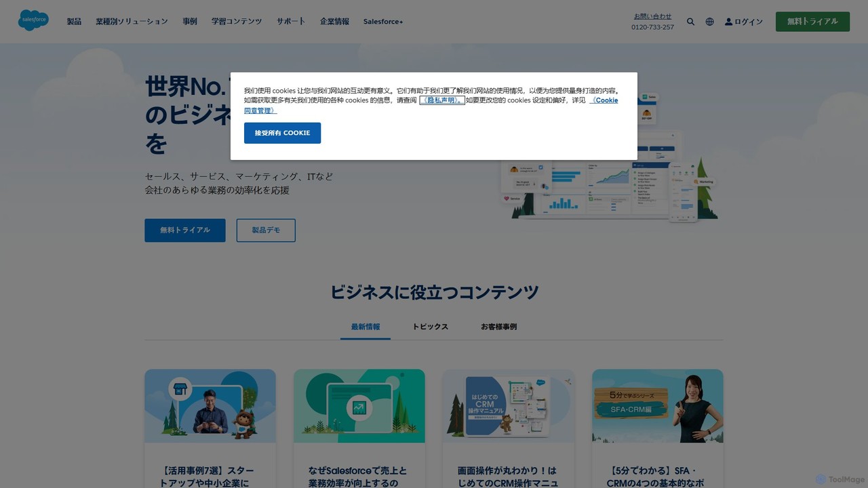
Task: Click the 【5分でわかる】SFA article title
Action: point(656,476)
